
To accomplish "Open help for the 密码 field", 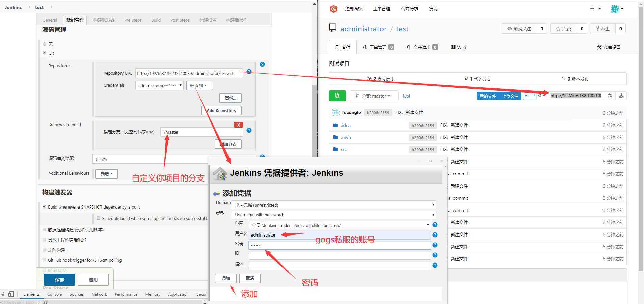I will click(x=435, y=245).
